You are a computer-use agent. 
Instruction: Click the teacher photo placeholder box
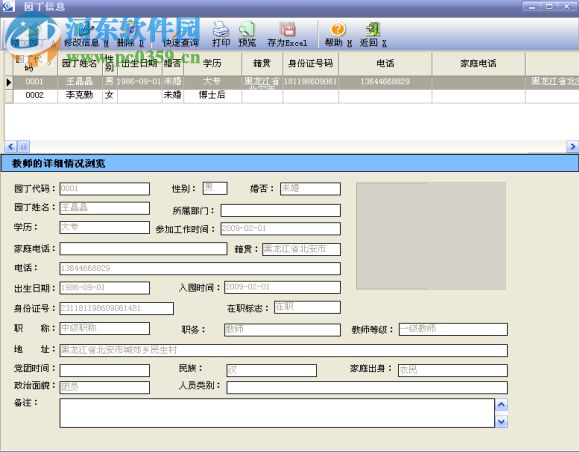431,236
